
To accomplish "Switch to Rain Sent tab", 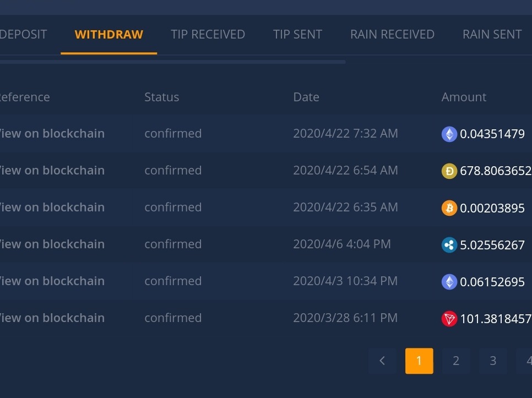I will pyautogui.click(x=492, y=34).
